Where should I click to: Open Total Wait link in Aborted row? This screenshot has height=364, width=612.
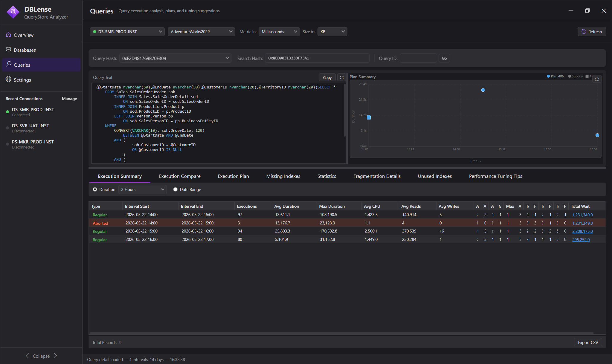(x=582, y=223)
